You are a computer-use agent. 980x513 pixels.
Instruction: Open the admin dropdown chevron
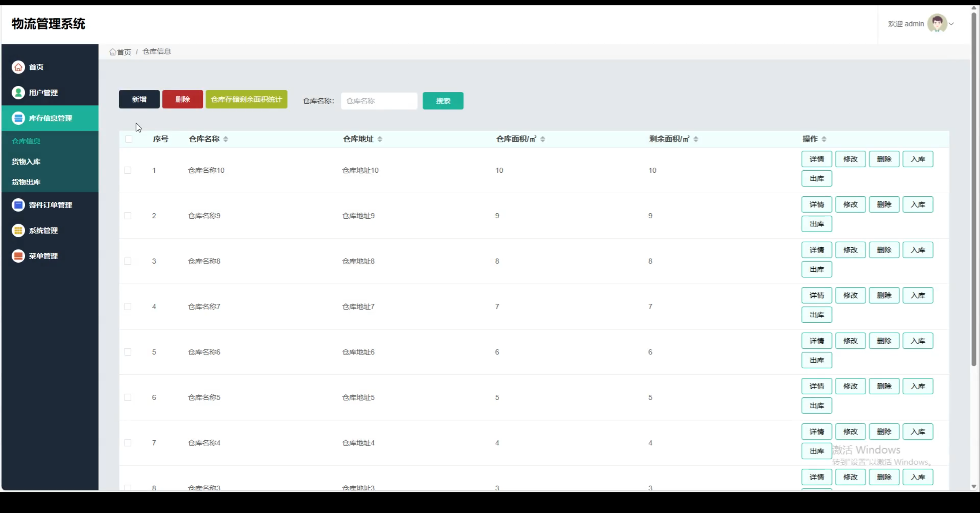(951, 24)
